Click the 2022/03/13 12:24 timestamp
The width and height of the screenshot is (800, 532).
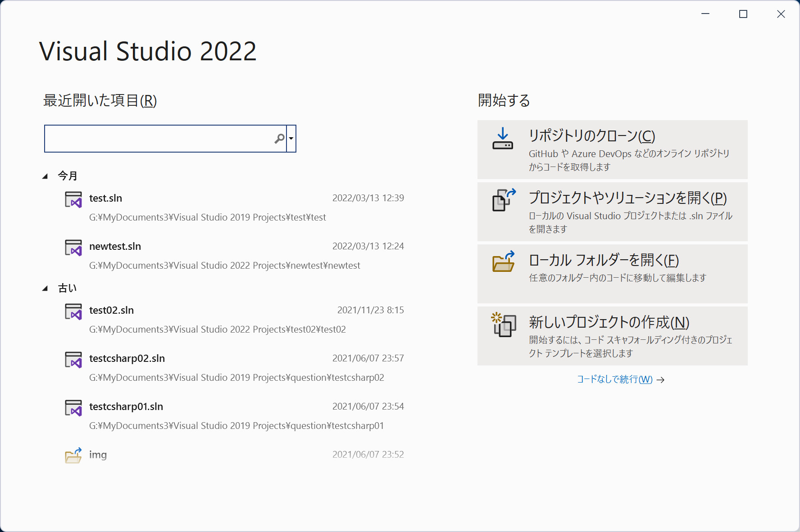[x=368, y=246]
